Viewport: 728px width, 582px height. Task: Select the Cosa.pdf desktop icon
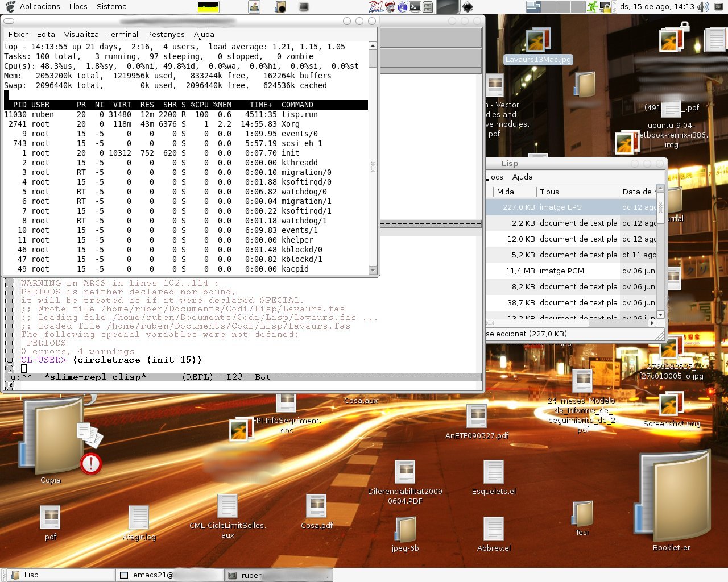tap(316, 506)
